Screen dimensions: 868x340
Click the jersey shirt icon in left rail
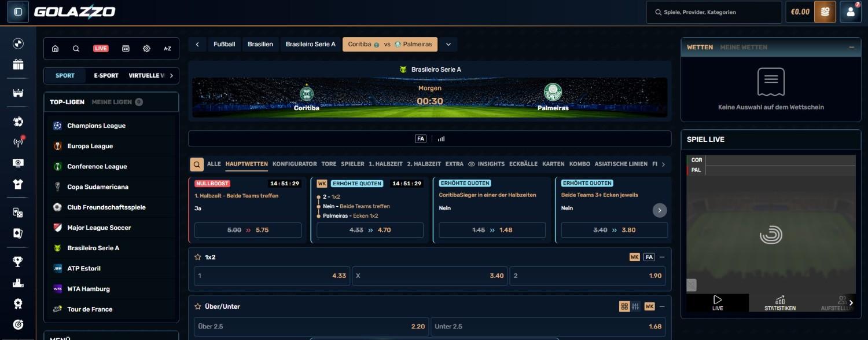[x=18, y=184]
